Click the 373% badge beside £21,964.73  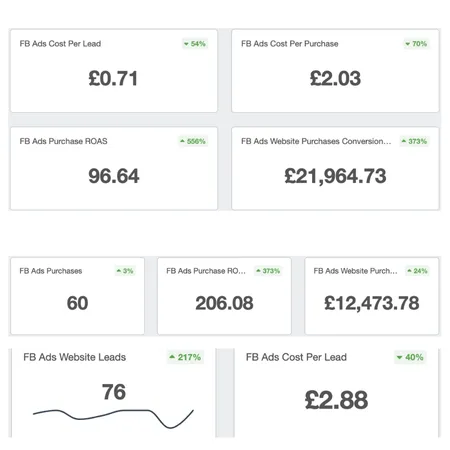point(414,141)
